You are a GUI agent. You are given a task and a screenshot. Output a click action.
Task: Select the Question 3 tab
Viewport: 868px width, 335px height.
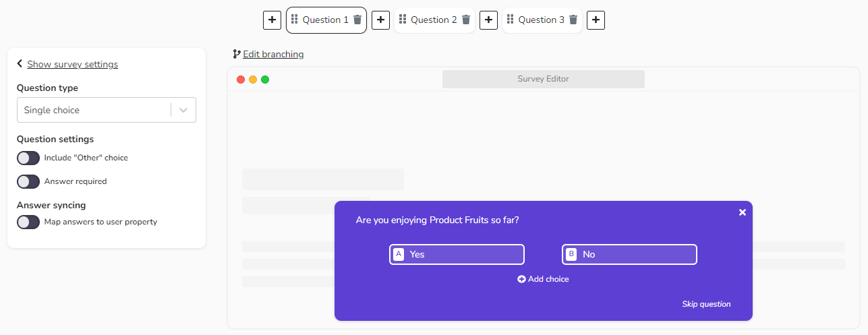point(541,20)
